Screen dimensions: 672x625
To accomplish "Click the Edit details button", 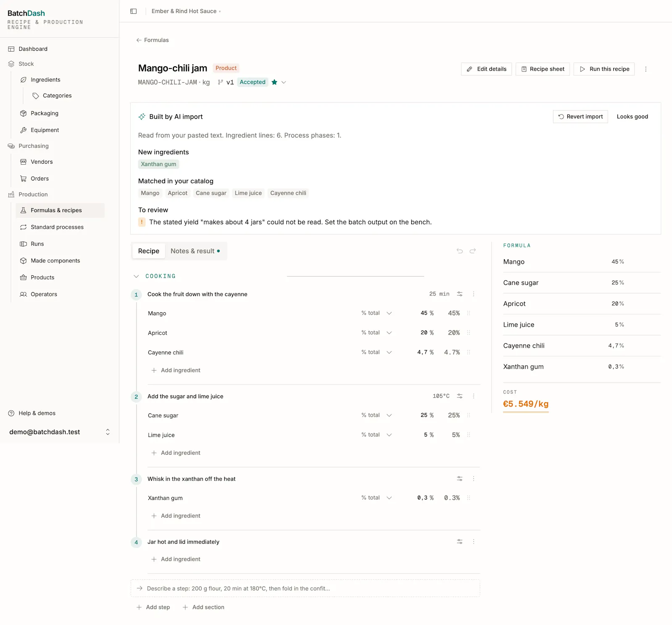I will (486, 69).
